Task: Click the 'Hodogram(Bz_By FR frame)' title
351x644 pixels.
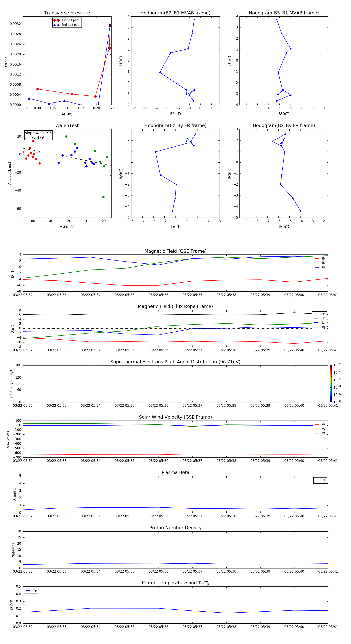Action: (175, 125)
